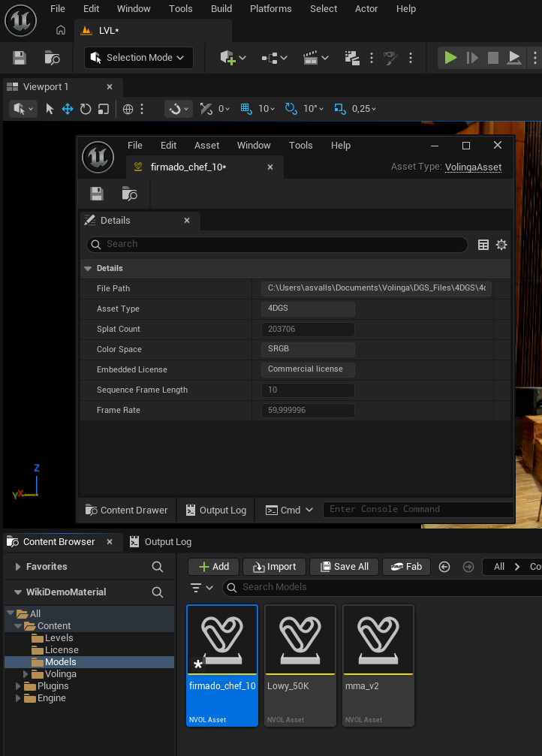Activate the Translate move tool in viewport
The height and width of the screenshot is (756, 542).
coord(68,109)
